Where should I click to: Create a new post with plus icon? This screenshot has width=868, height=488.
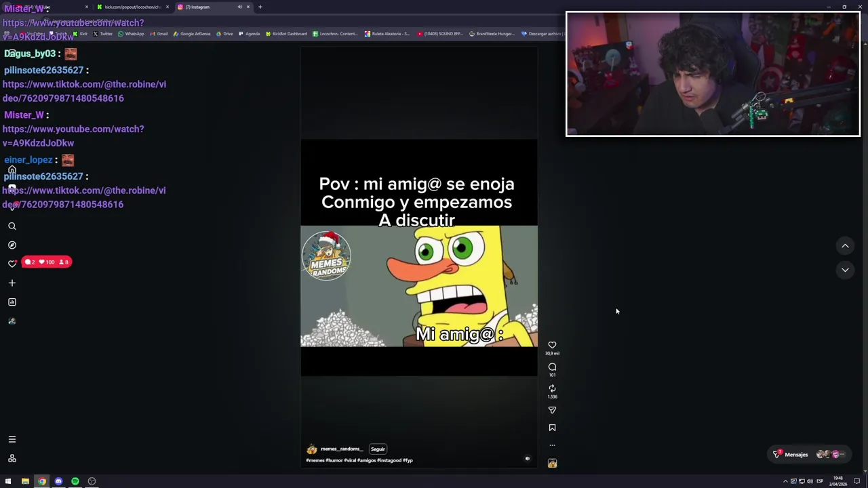pyautogui.click(x=12, y=283)
